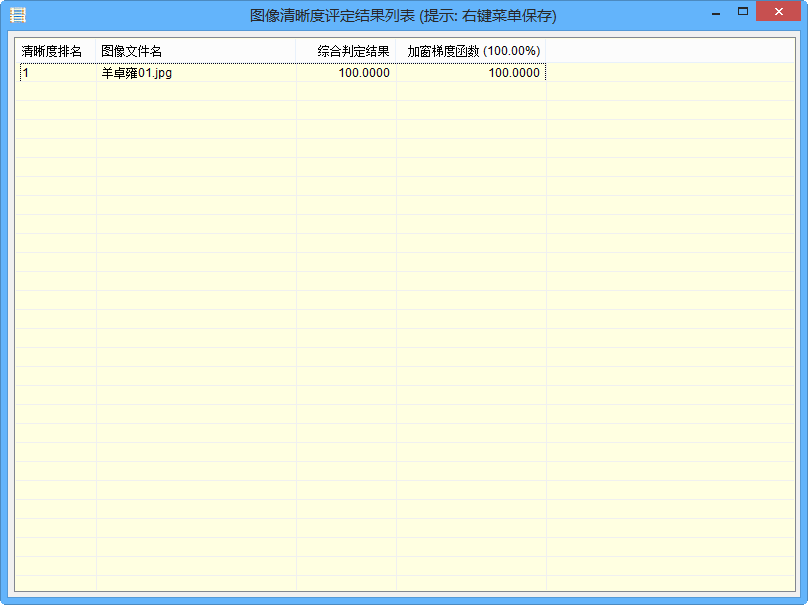Click the list icon in the title bar
Screen dimensions: 808x605
click(x=18, y=15)
